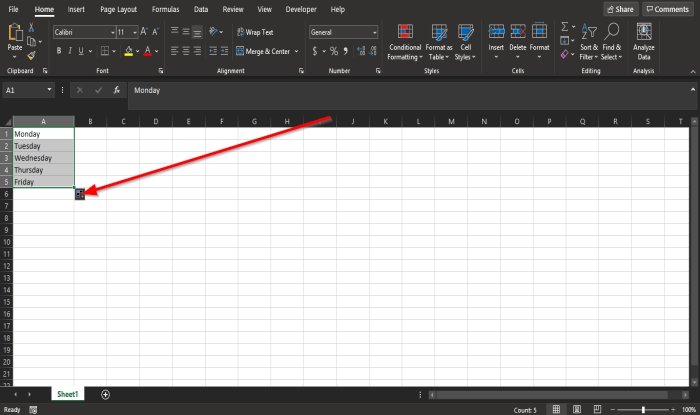The width and height of the screenshot is (700, 415).
Task: Click the Insert Function fx icon
Action: click(115, 90)
